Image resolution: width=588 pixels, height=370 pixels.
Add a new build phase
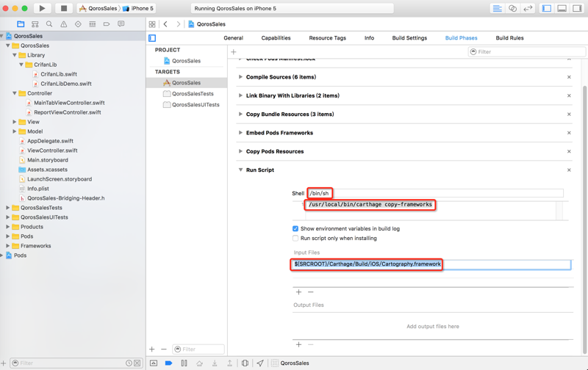coord(233,51)
